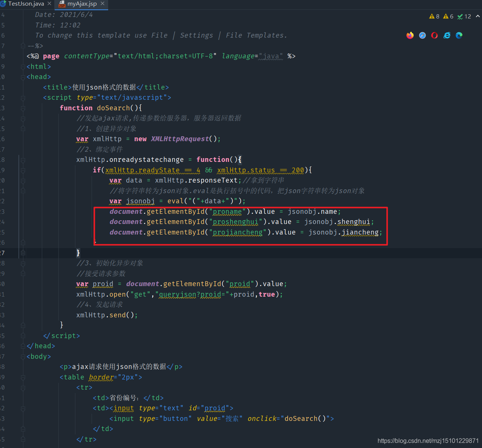Click the "proshenghui" string literal

point(236,222)
